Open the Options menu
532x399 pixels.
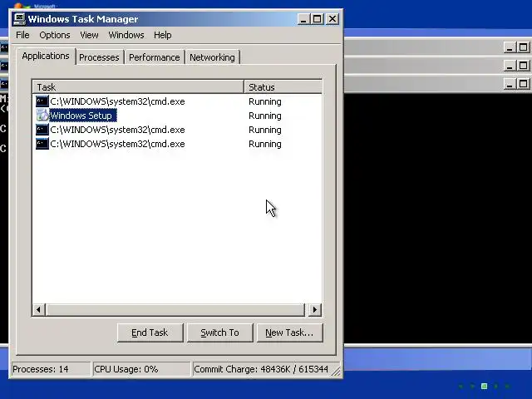click(55, 35)
